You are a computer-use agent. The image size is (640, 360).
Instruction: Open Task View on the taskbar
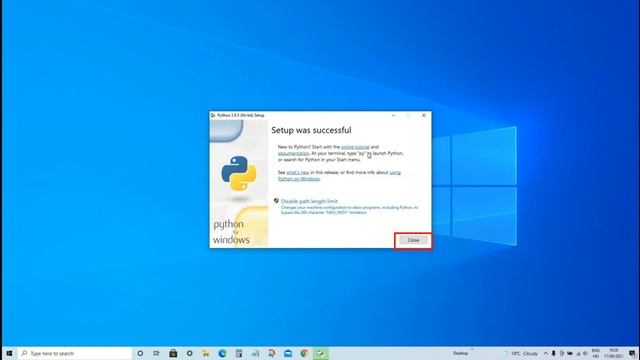(x=156, y=353)
